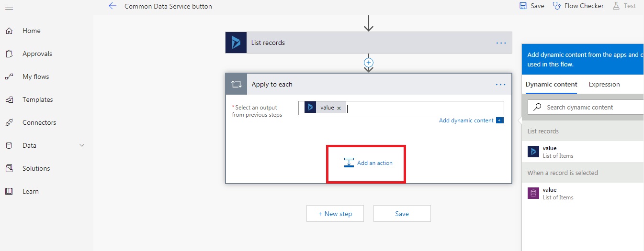Viewport: 644px width, 251px height.
Task: Switch to the Expression tab
Action: [x=604, y=85]
